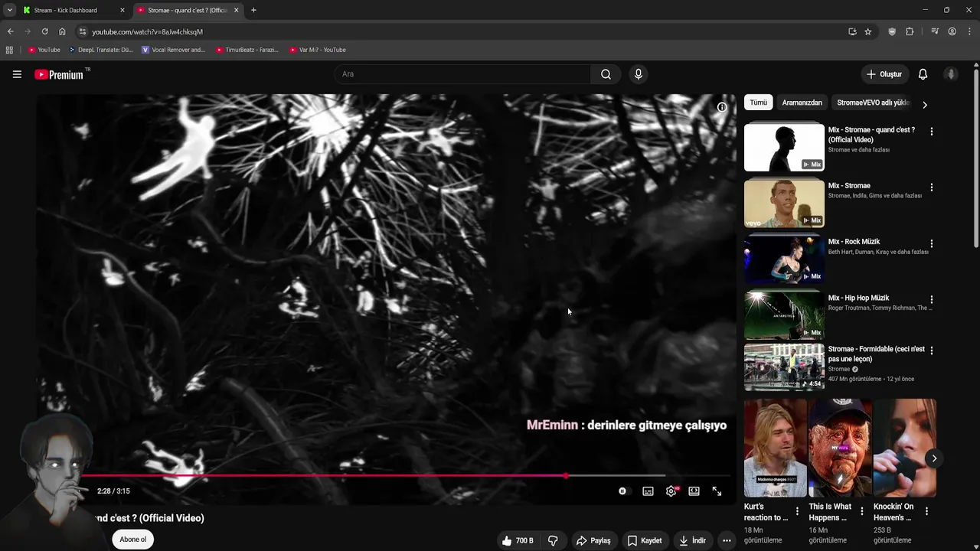The image size is (980, 551).
Task: Open TimurBeatz bookmark
Action: click(247, 50)
